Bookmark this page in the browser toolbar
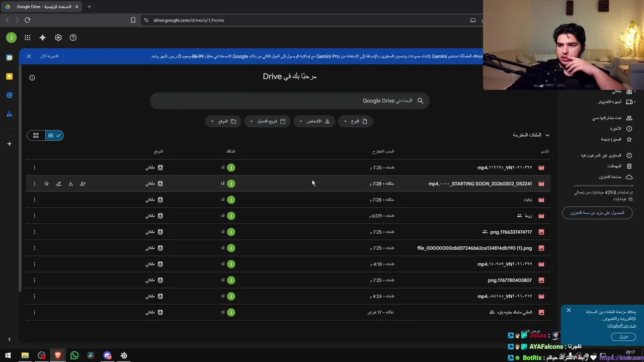The width and height of the screenshot is (644, 362). (133, 20)
